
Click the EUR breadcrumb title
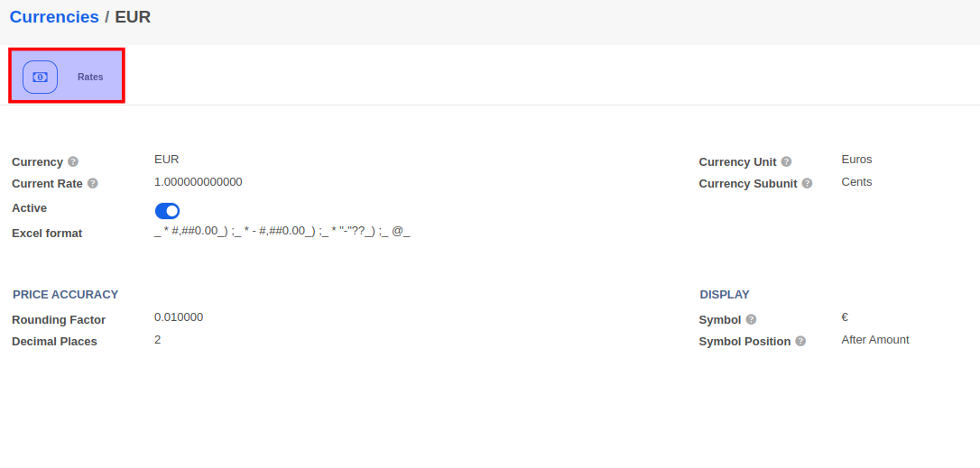pyautogui.click(x=133, y=17)
